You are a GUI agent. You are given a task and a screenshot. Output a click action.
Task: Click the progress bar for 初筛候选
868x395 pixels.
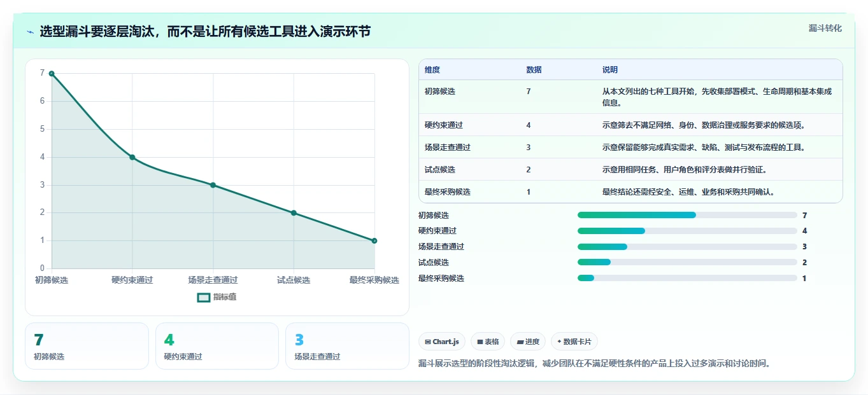coord(687,215)
